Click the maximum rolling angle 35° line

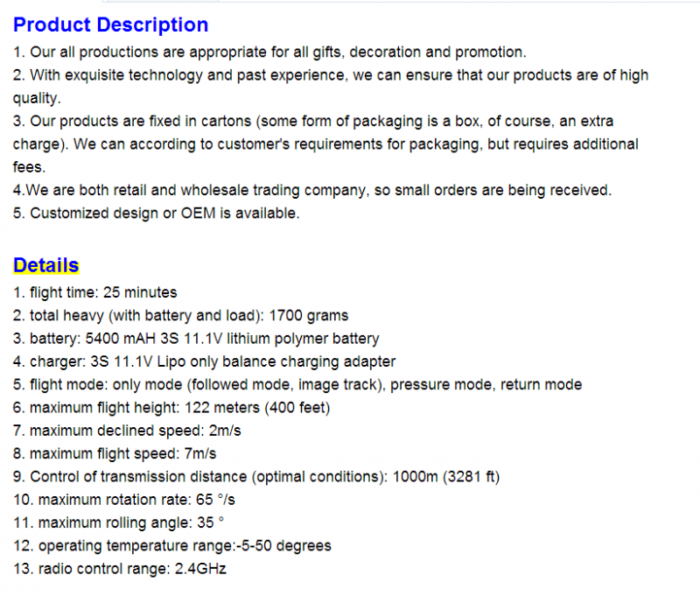coord(119,522)
